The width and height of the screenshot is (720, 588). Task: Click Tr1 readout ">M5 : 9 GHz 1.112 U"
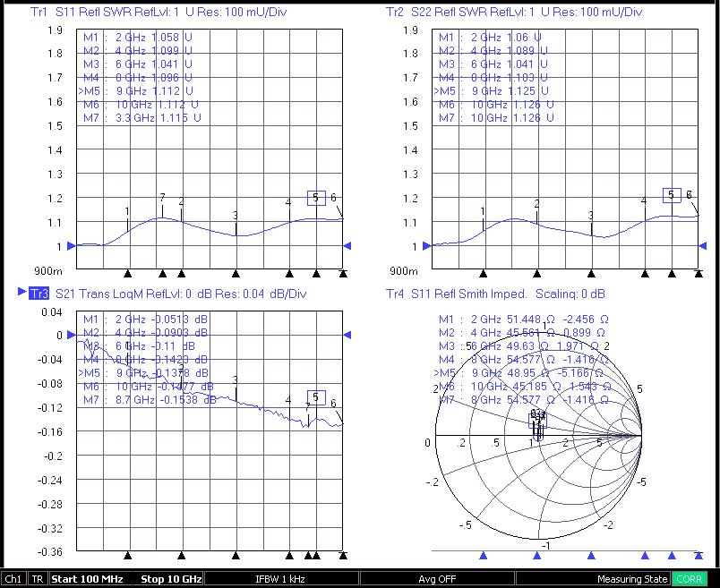pos(136,91)
